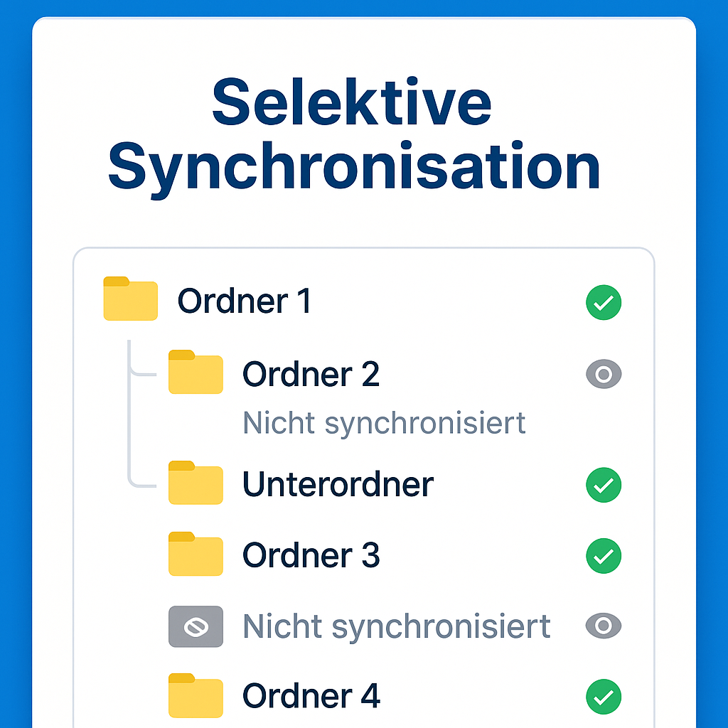The height and width of the screenshot is (728, 728).
Task: Toggle the green checkmark for Ordner 4
Action: (604, 697)
